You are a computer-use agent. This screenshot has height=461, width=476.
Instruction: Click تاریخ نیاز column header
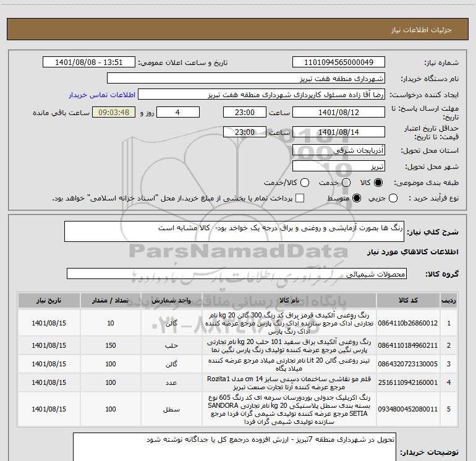click(x=49, y=301)
